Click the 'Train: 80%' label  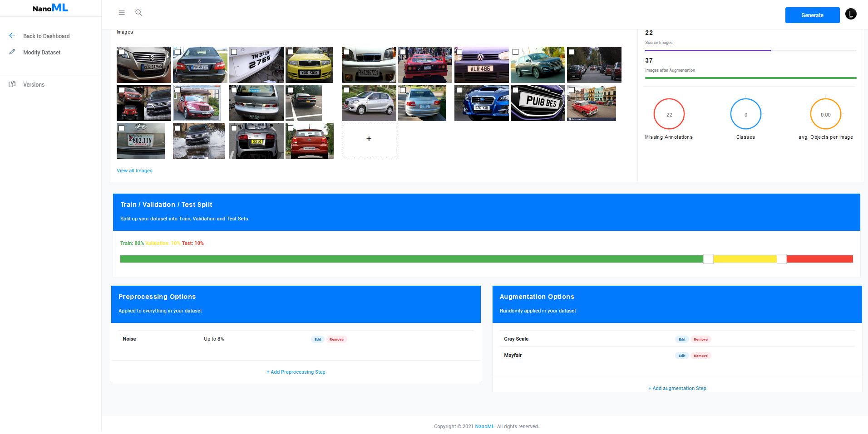(132, 243)
